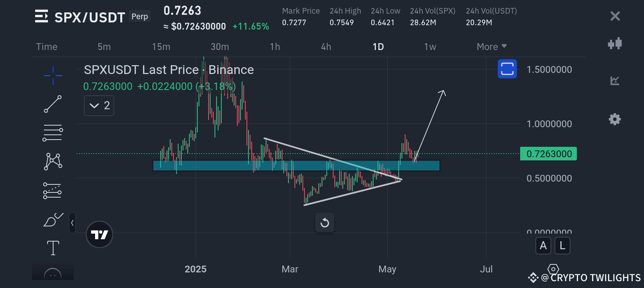Open the Fibonacci retracement tool
The width and height of the screenshot is (644, 288).
(53, 133)
